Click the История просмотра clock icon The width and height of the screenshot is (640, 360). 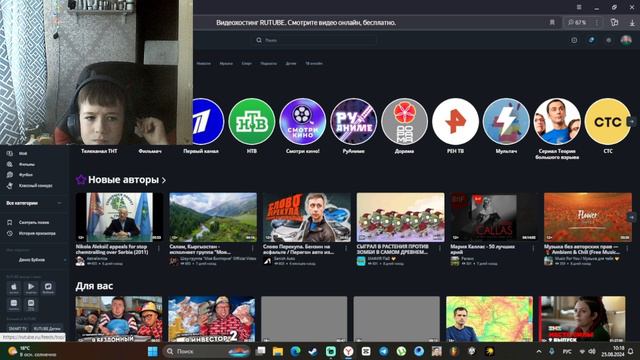9,233
